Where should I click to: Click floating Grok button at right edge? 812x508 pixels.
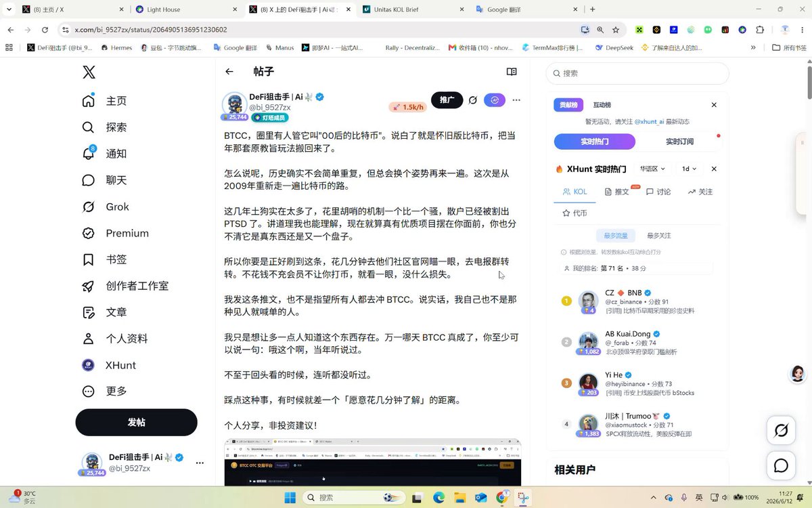[781, 431]
